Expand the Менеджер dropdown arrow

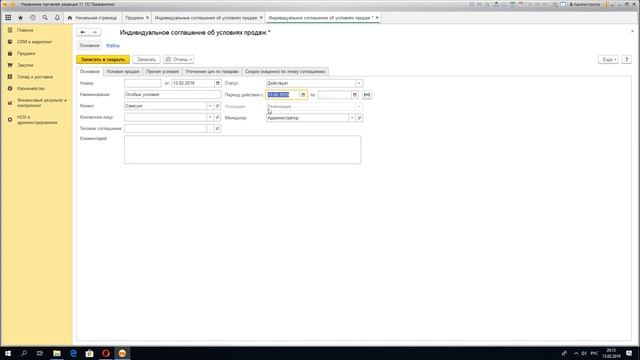point(352,118)
